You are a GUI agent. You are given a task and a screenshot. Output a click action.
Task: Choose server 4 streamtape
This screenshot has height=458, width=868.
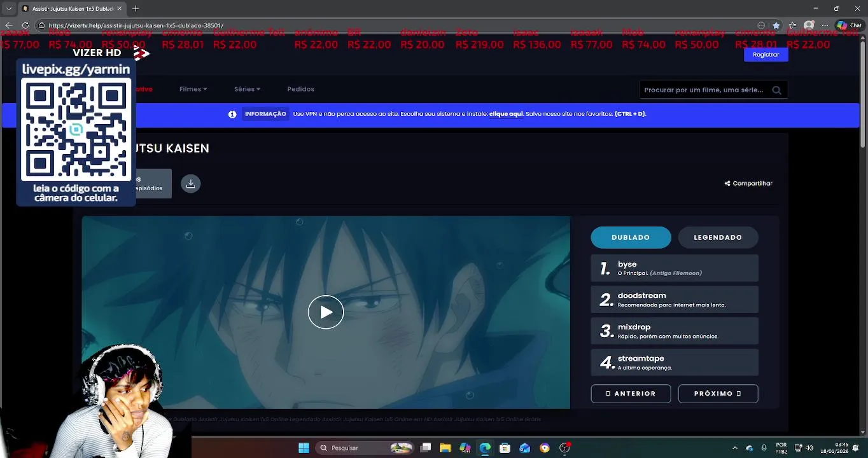click(x=675, y=362)
